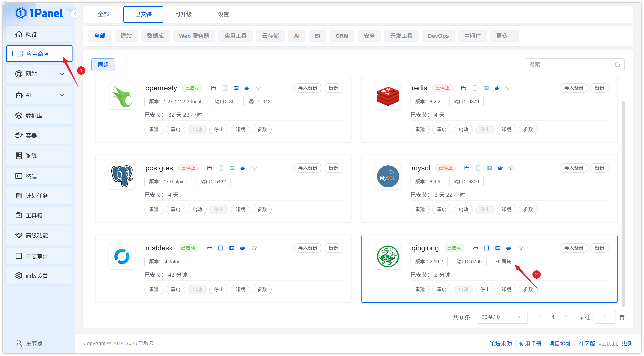Click the 跳转 button for qinglong
This screenshot has height=356, width=644.
[503, 261]
